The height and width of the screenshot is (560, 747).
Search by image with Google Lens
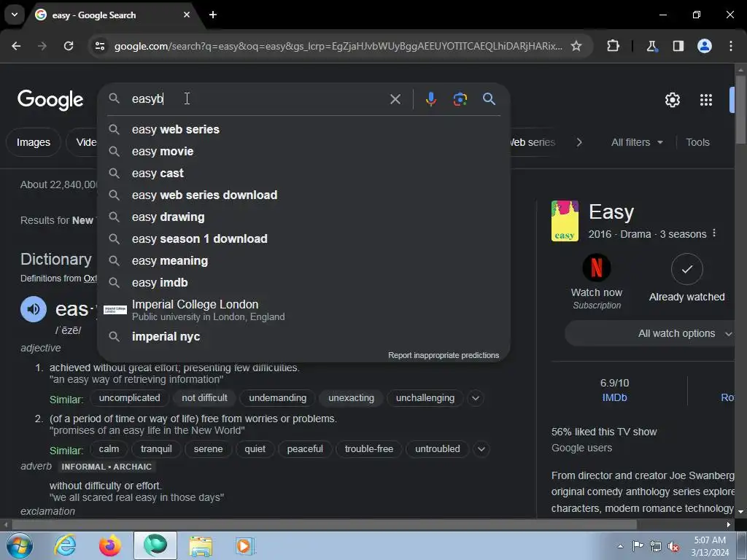460,99
